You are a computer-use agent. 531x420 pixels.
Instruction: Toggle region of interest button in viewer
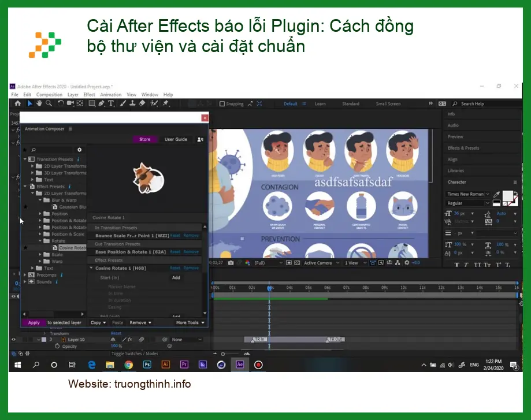pos(289,263)
